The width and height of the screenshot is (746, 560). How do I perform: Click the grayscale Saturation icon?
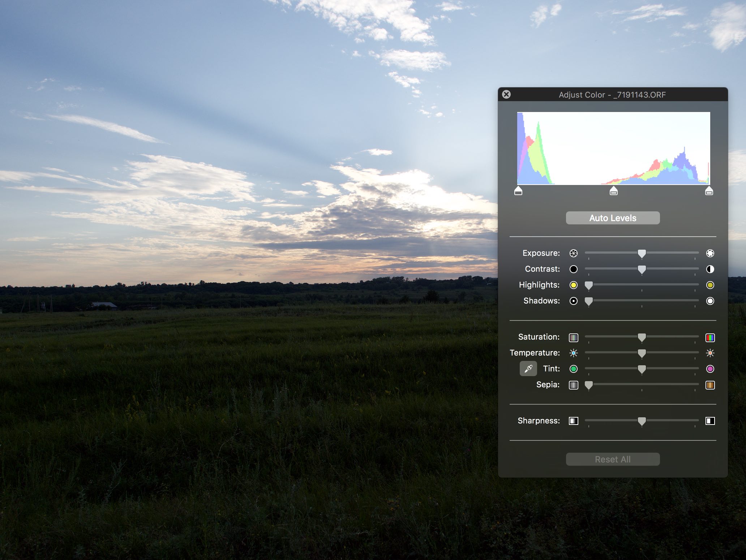coord(574,337)
